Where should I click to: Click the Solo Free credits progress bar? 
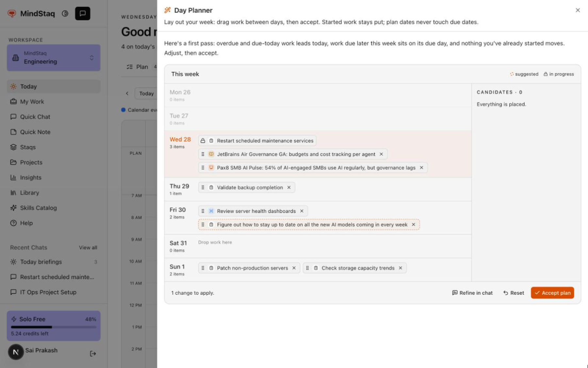tap(54, 327)
